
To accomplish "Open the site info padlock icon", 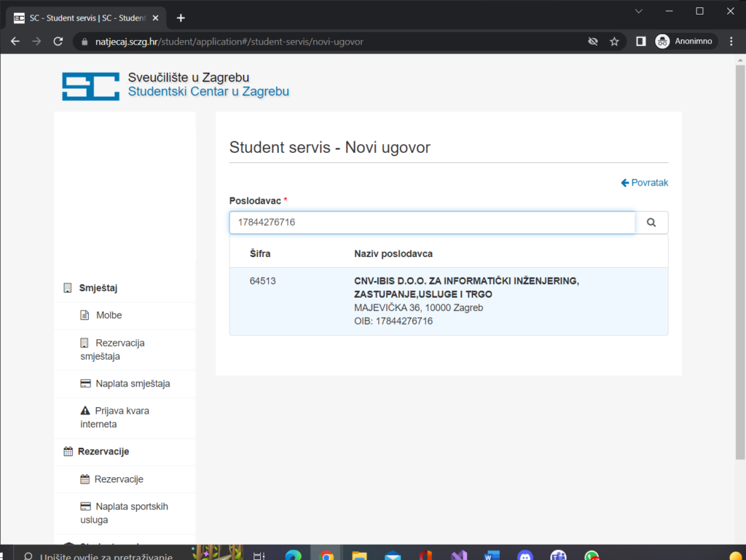I will tap(85, 42).
